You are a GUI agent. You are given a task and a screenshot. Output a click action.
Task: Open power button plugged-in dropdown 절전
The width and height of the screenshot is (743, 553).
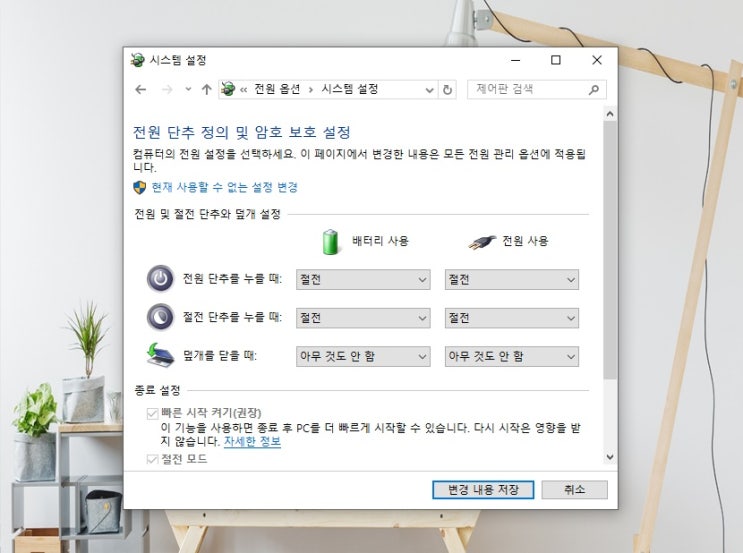tap(512, 280)
